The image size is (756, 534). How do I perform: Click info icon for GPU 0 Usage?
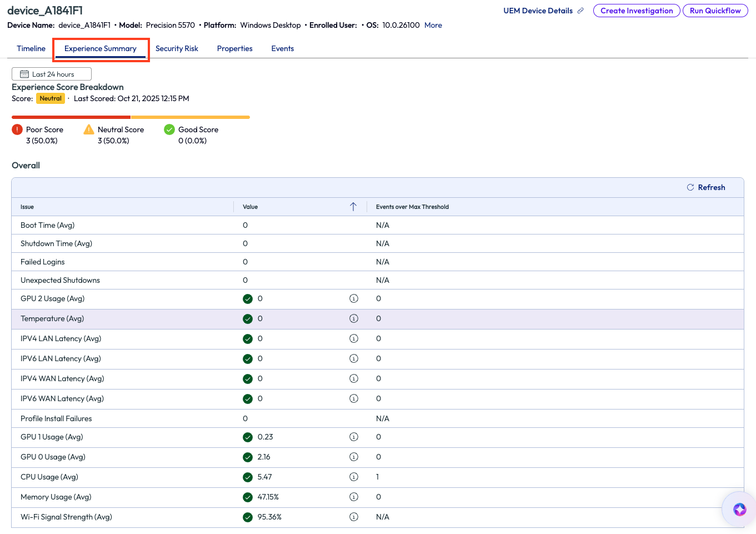click(x=353, y=457)
